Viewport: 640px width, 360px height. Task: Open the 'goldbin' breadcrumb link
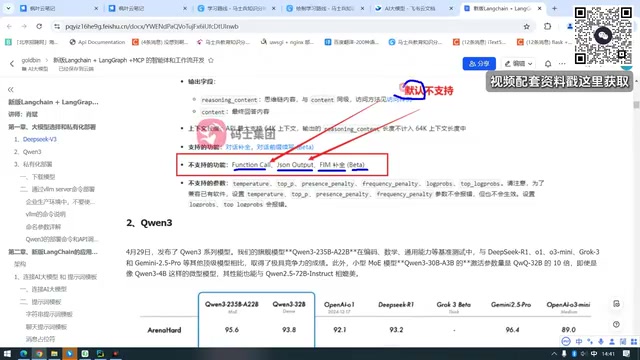[31, 60]
